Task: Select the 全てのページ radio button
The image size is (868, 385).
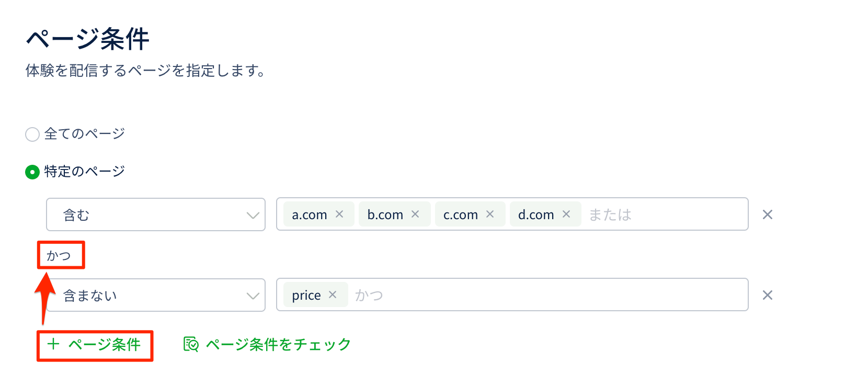Action: (x=32, y=134)
